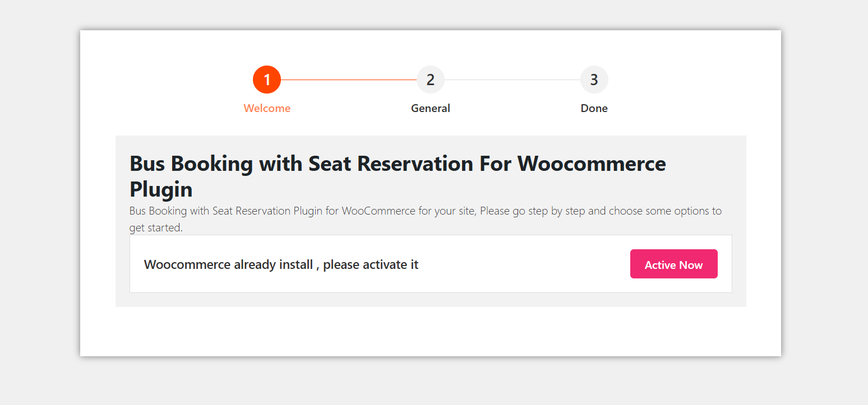This screenshot has height=405, width=868.
Task: Jump to the step 3 circle
Action: (594, 80)
